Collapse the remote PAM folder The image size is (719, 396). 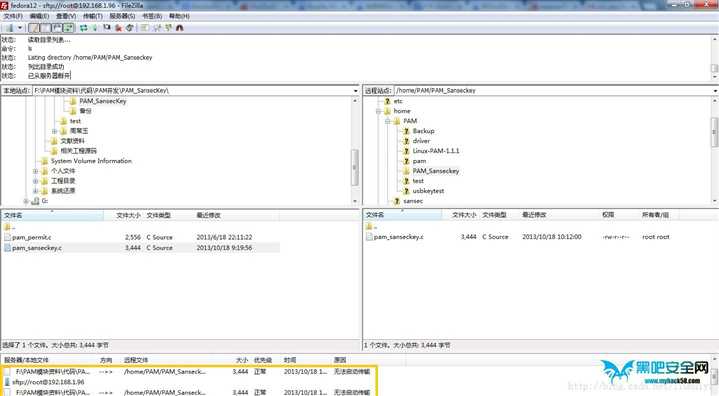coord(387,121)
